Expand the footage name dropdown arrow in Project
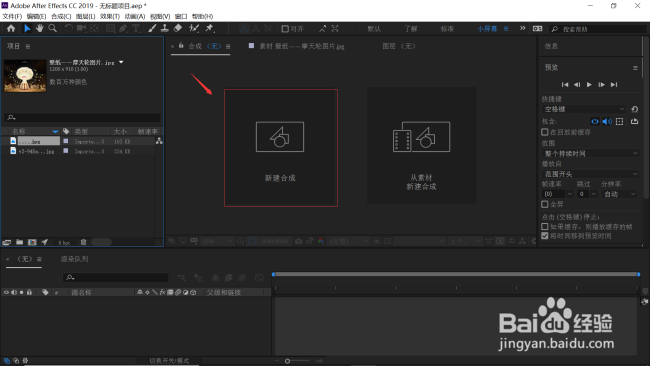The image size is (650, 366). point(121,62)
